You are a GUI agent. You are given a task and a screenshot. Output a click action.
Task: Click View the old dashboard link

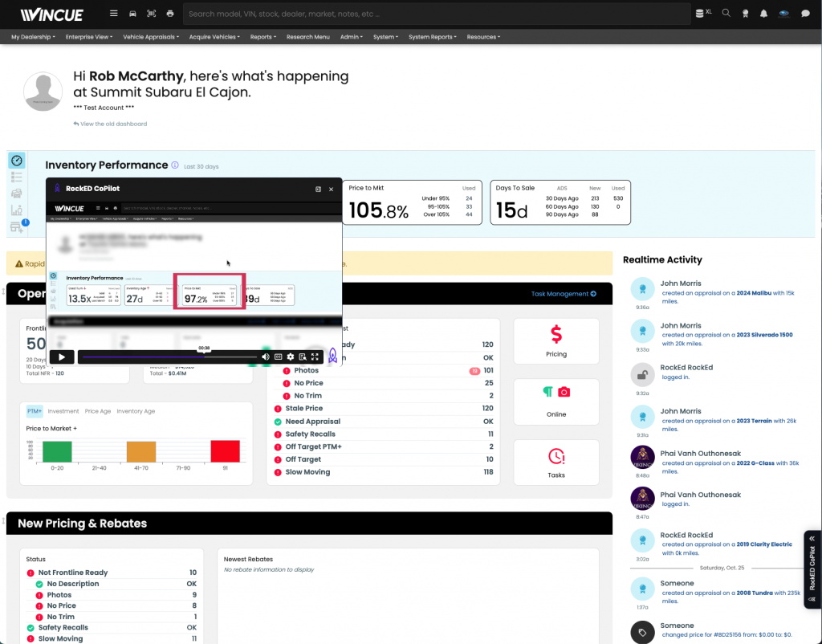coord(110,124)
